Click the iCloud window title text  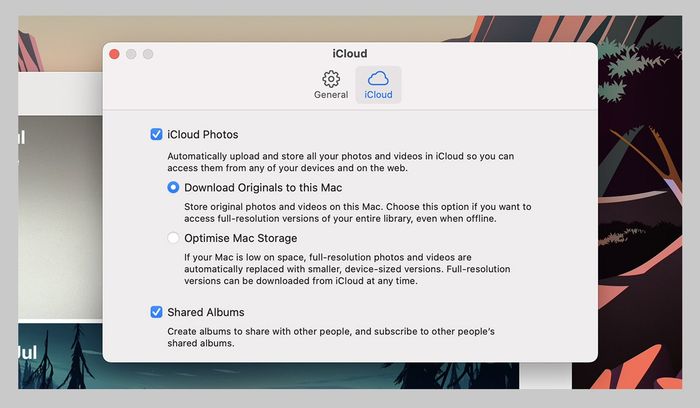click(x=349, y=53)
